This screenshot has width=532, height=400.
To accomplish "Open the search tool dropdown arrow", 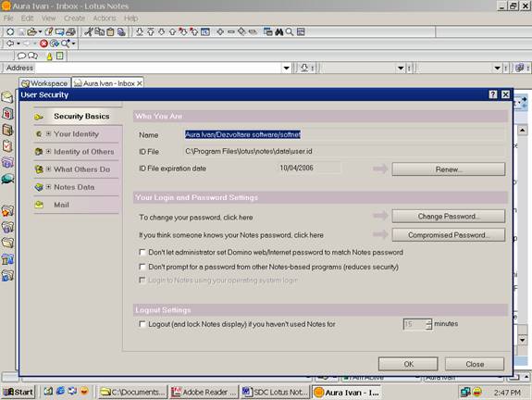I will tap(73, 44).
